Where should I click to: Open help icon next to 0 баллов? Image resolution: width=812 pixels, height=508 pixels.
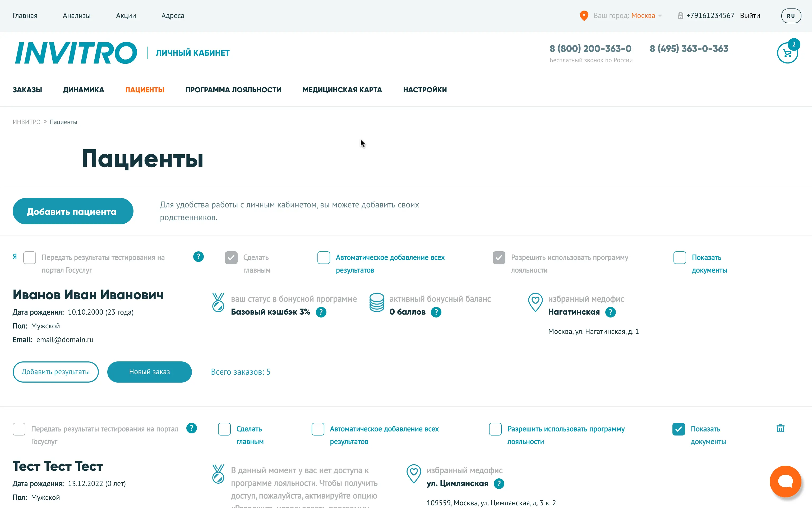tap(436, 312)
